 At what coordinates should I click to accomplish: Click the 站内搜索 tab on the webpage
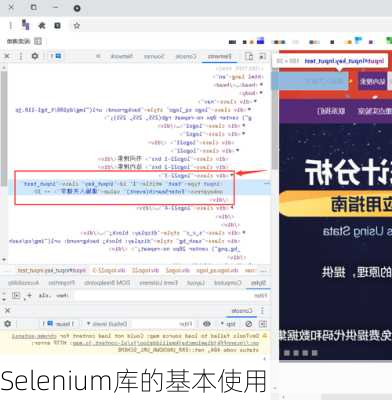[x=372, y=81]
